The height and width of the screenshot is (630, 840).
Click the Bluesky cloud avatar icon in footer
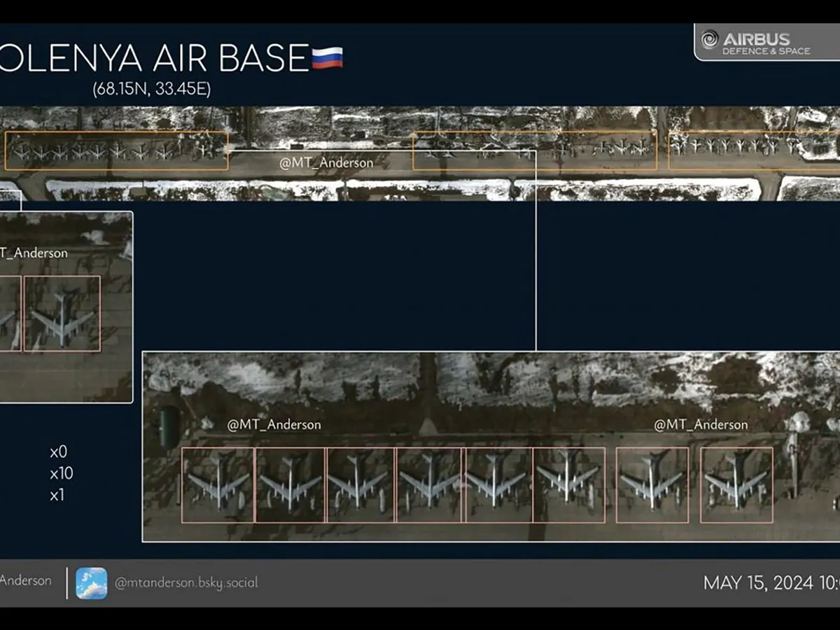click(x=92, y=583)
